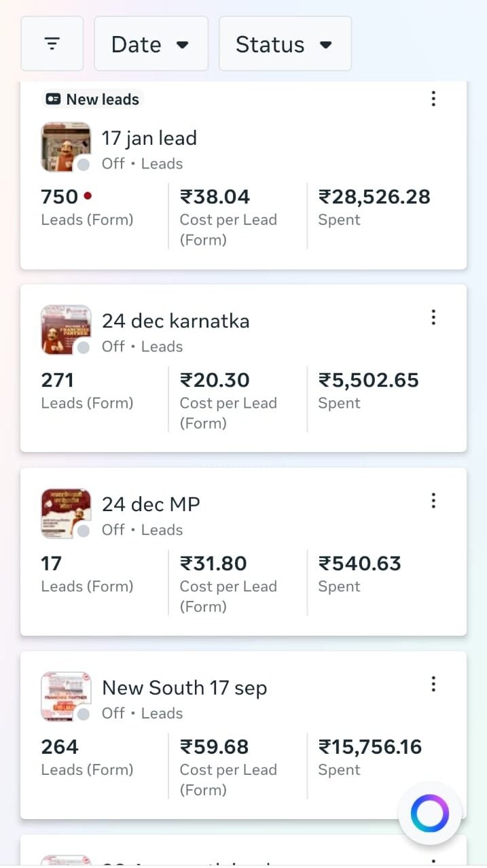Image resolution: width=487 pixels, height=868 pixels.
Task: Open more options for 24 dec karnatka
Action: pos(433,317)
